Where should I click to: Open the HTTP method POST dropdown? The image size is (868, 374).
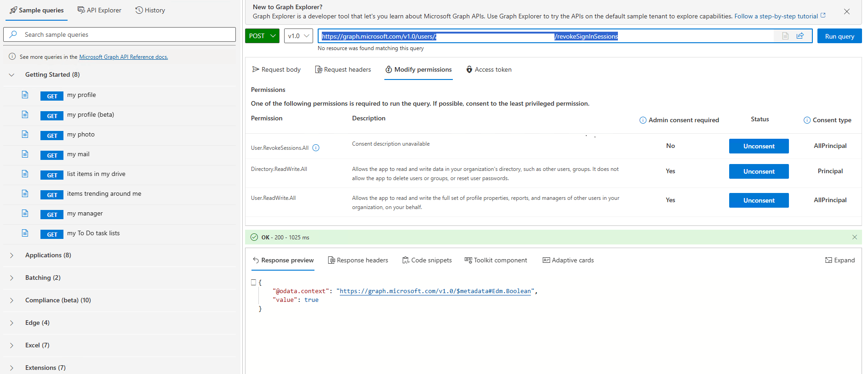point(262,36)
